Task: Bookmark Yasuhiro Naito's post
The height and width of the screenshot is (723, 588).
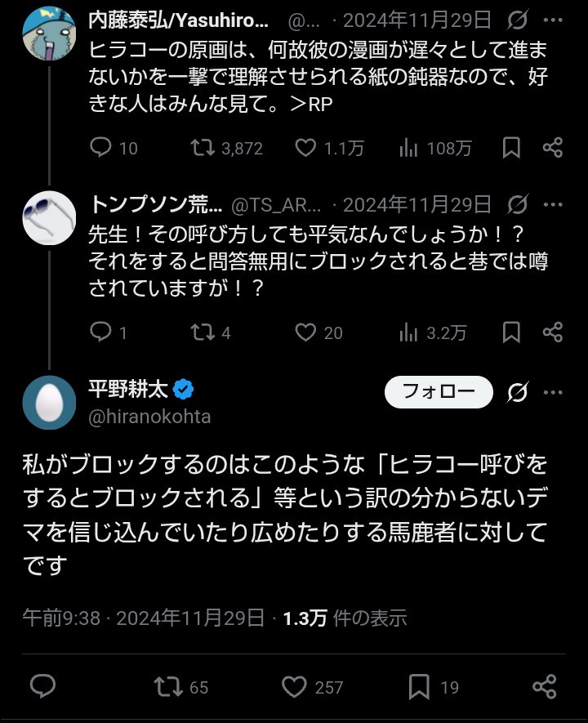Action: (511, 148)
